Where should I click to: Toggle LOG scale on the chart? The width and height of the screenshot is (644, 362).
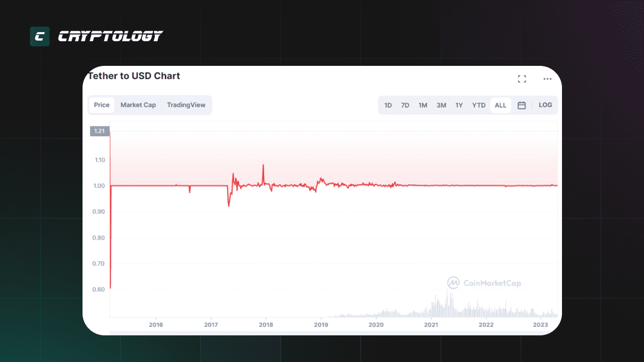[x=545, y=105]
